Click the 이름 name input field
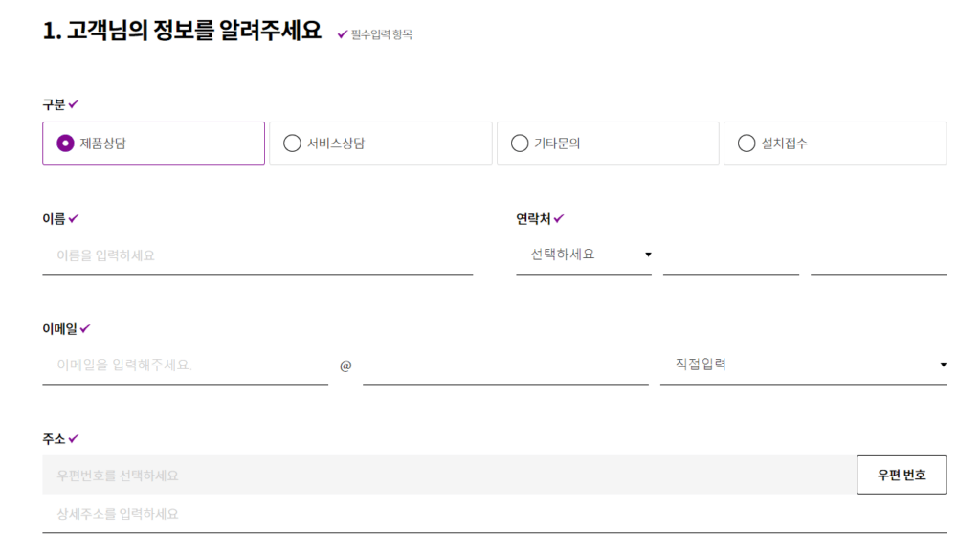 257,255
